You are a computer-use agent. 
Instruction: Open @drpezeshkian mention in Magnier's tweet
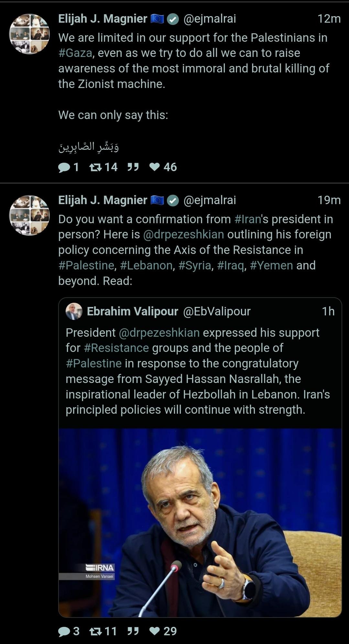[183, 235]
